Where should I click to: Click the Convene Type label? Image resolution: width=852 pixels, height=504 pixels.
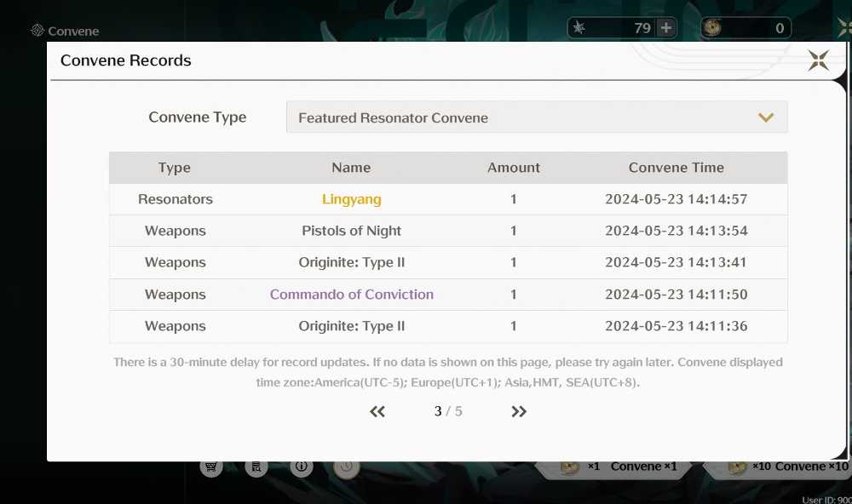click(198, 117)
